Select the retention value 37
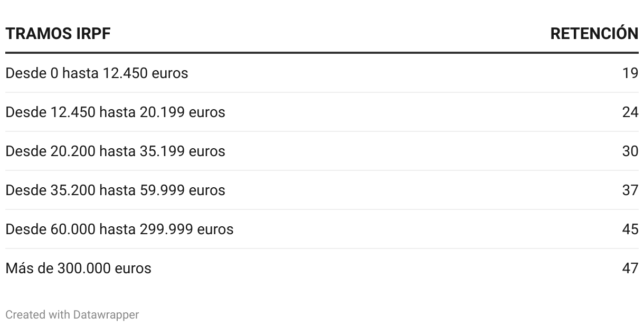The image size is (644, 327). tap(630, 190)
